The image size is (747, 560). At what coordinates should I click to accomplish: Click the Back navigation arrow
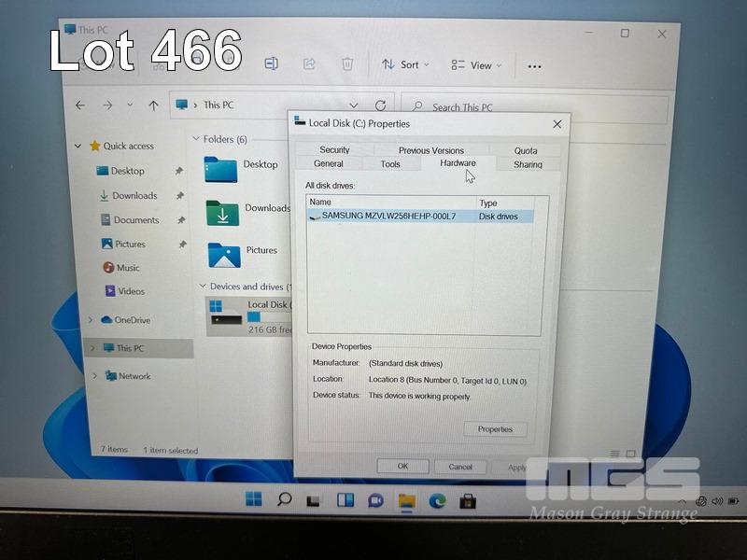[80, 105]
